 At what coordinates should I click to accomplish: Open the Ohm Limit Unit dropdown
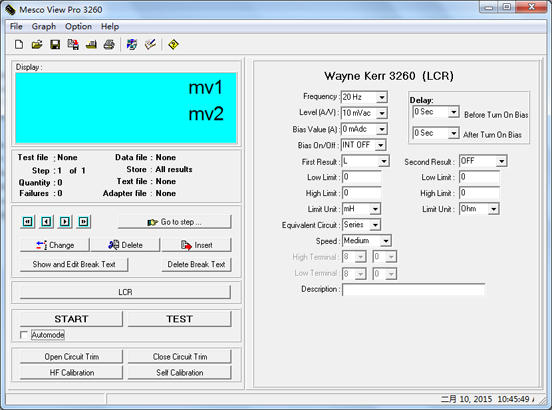click(x=494, y=209)
